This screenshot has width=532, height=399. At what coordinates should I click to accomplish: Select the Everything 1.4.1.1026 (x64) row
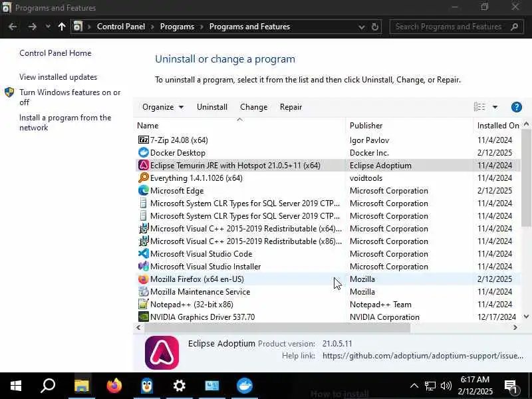coord(328,178)
